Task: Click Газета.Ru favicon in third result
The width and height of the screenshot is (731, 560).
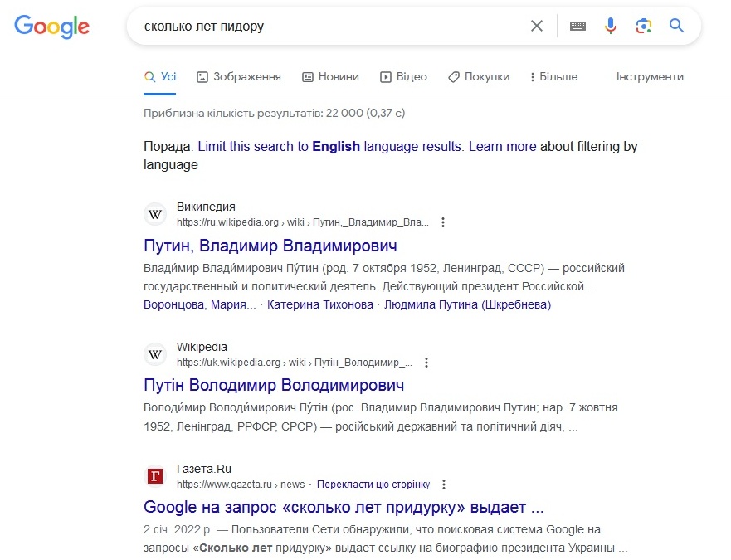Action: [x=155, y=476]
